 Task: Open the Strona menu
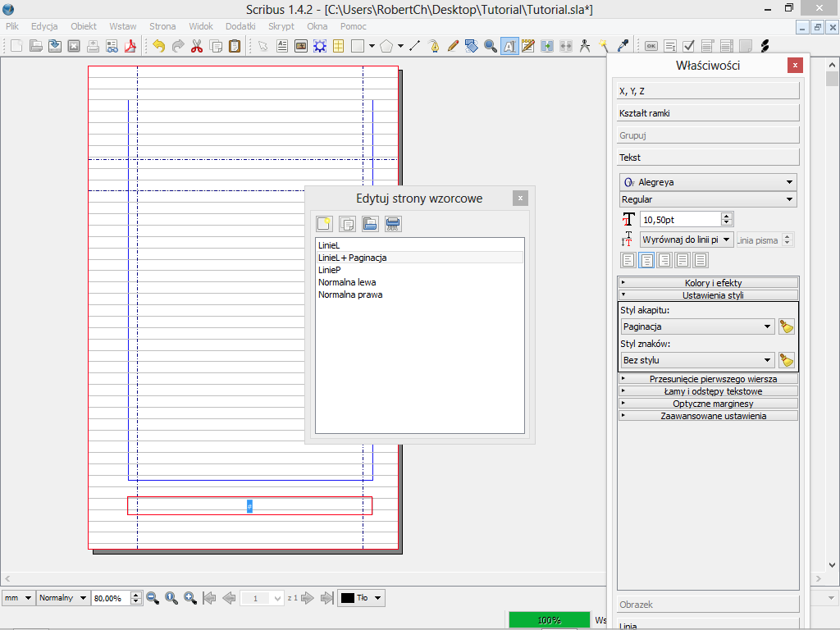click(x=162, y=26)
